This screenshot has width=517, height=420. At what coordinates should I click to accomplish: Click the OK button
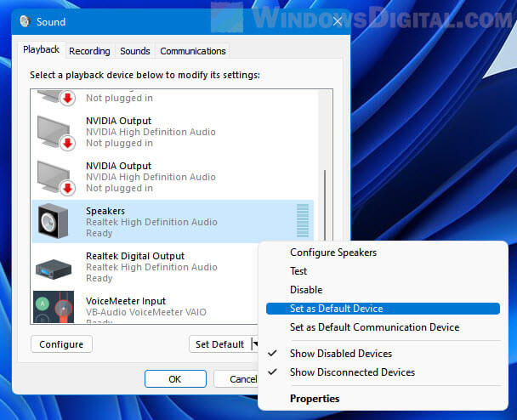pos(175,379)
